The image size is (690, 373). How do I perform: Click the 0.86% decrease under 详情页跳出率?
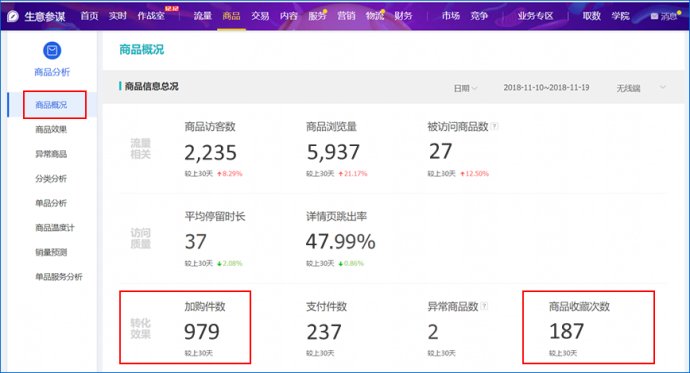tap(351, 263)
